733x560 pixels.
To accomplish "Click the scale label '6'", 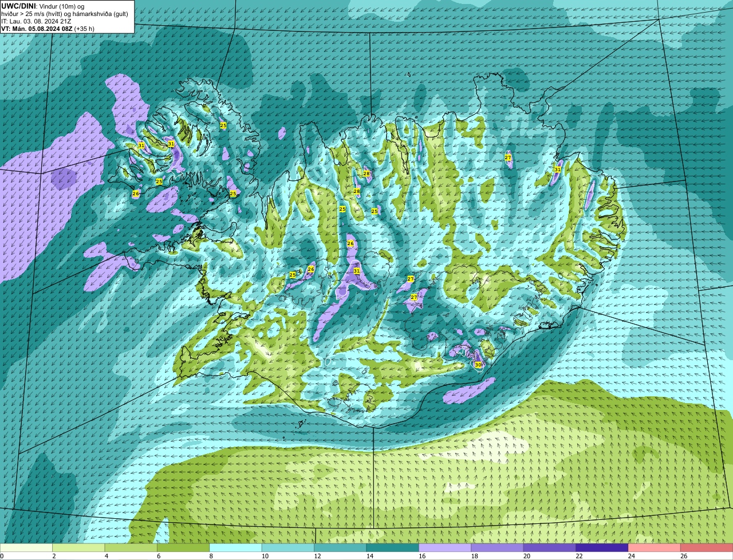I will pos(159,556).
